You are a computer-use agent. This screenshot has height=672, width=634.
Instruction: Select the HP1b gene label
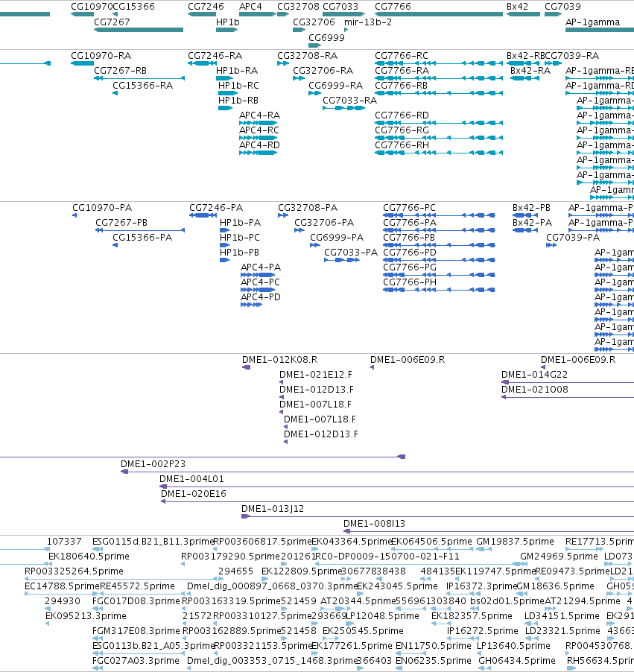tap(228, 22)
